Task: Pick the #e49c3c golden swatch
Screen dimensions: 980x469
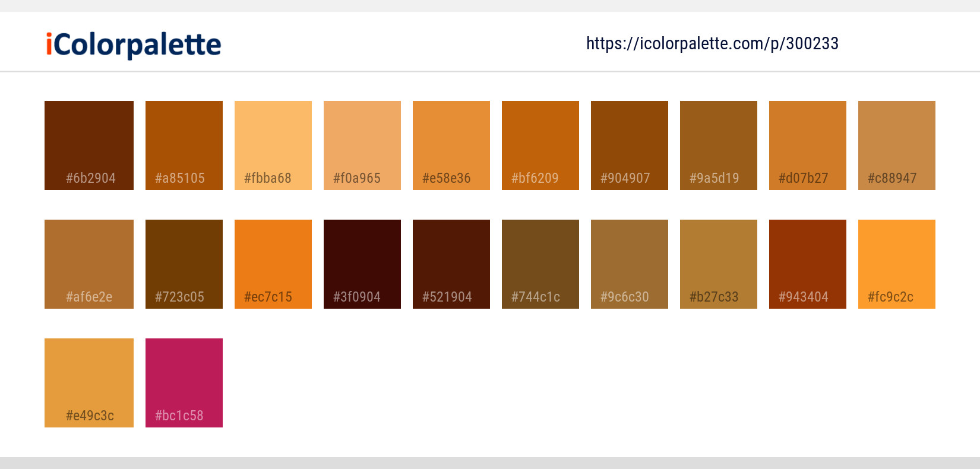Action: pyautogui.click(x=89, y=383)
